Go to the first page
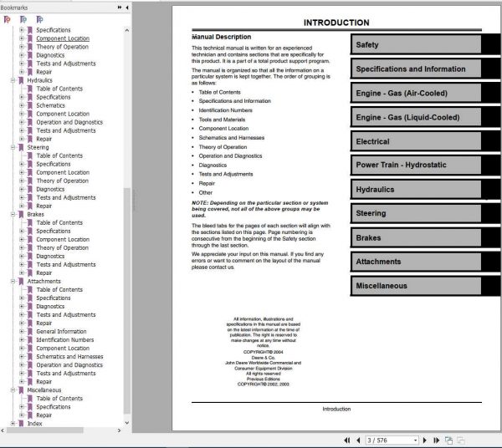The image size is (502, 448). click(346, 440)
